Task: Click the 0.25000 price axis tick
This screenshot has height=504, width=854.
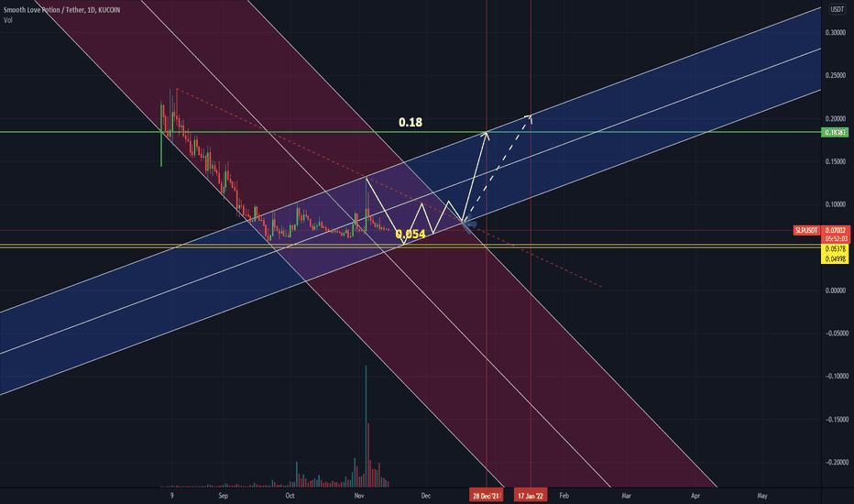Action: coord(836,76)
